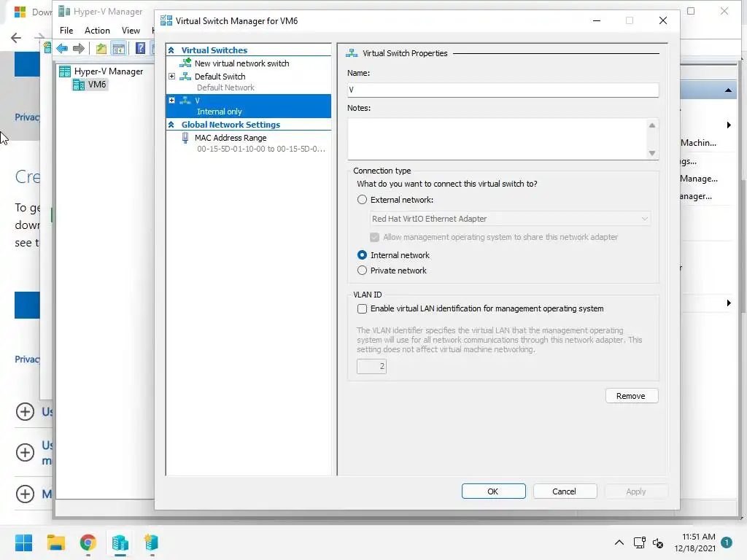Viewport: 747px width, 560px height.
Task: Open Help from the blue question mark icon
Action: pyautogui.click(x=140, y=48)
